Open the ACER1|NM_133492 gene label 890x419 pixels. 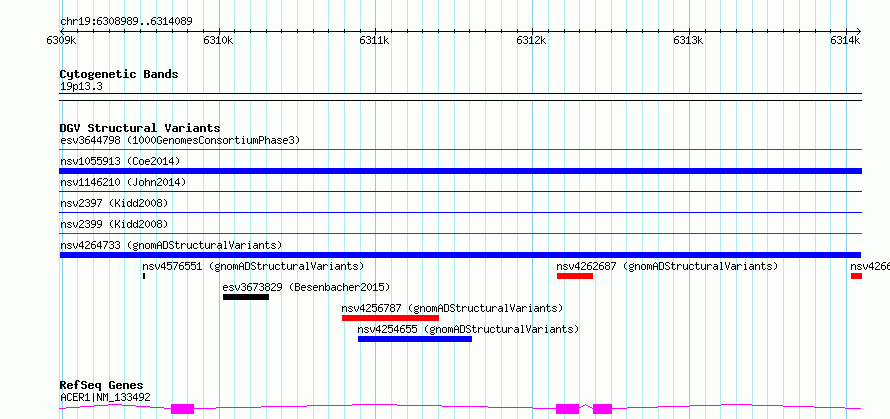pos(105,397)
